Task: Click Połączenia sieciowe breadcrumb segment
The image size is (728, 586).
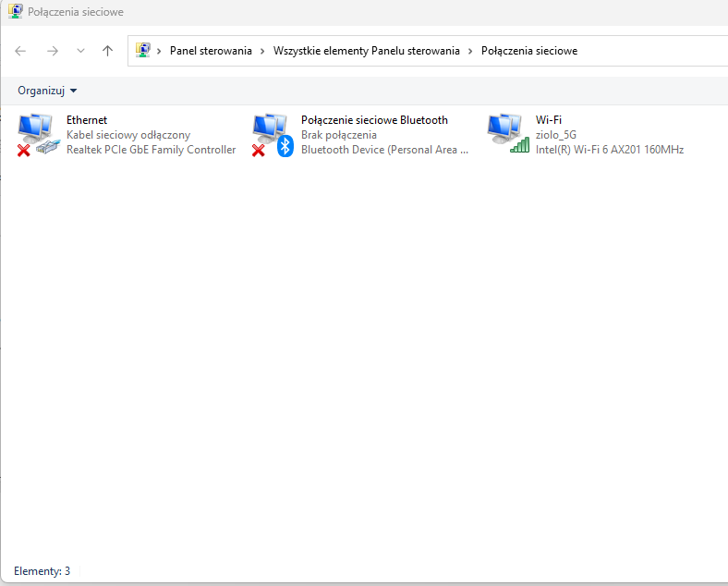Action: pyautogui.click(x=529, y=51)
